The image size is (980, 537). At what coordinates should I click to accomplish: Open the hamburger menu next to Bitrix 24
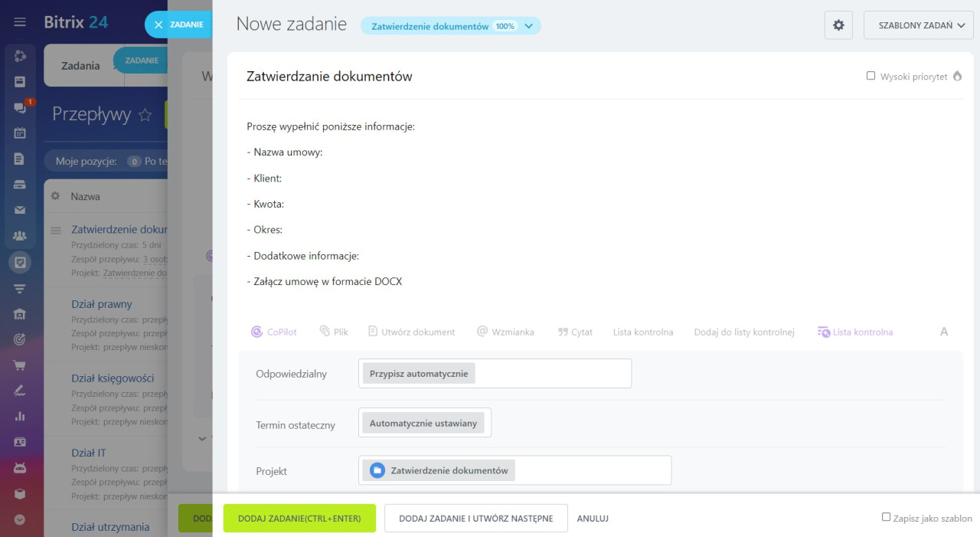pyautogui.click(x=20, y=22)
